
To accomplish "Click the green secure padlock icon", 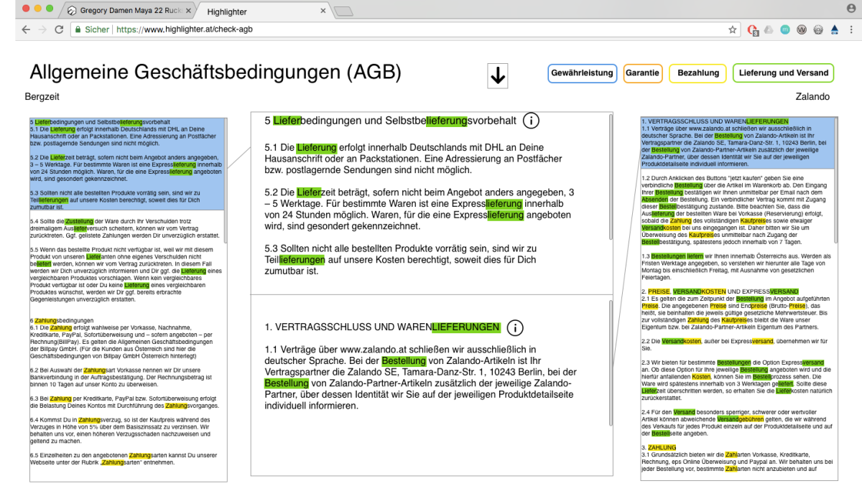I will 78,30.
